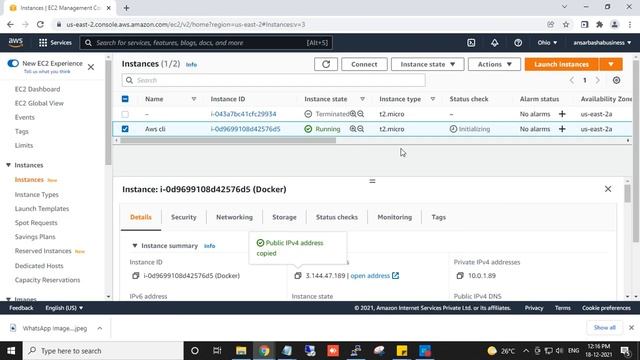640x360 pixels.
Task: Open the notifications bell
Action: click(x=494, y=42)
